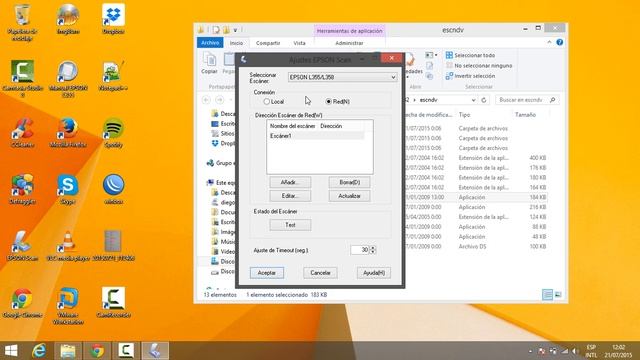Select the winbox desktop icon

[113, 189]
